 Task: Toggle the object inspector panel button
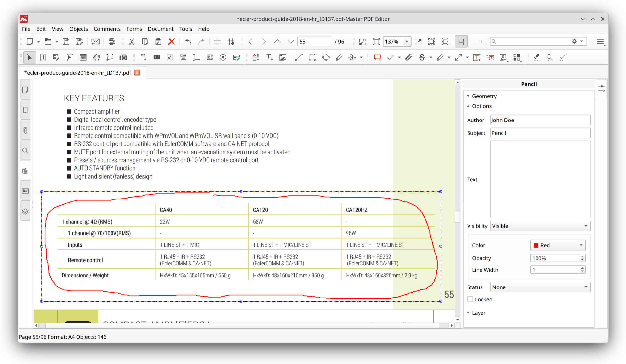pos(601,88)
